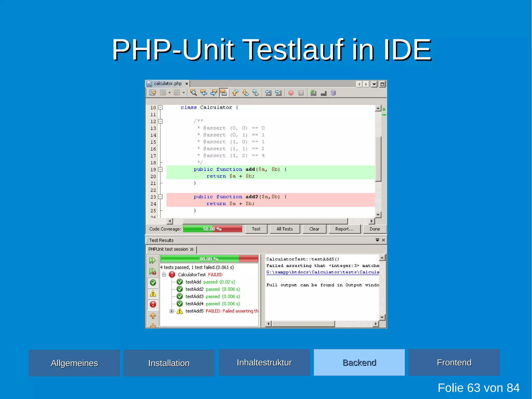Click Stop Macro Recording square icon

point(301,93)
